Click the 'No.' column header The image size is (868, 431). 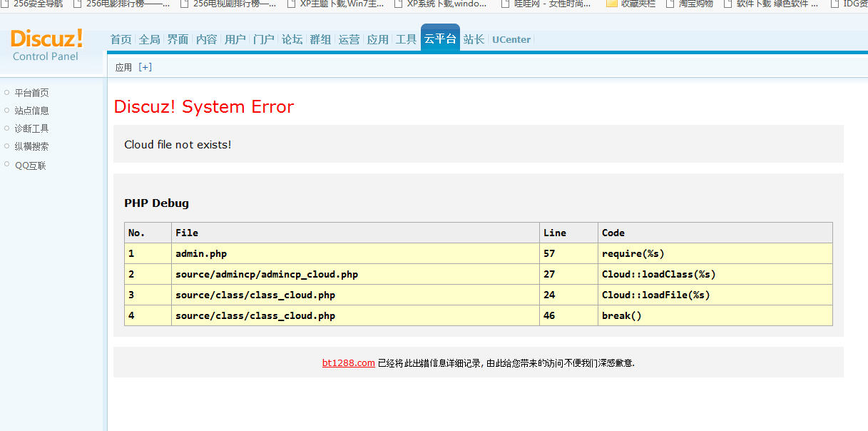148,233
